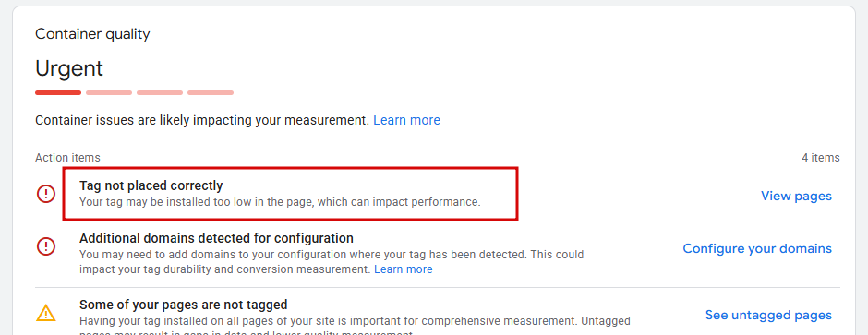Select the Tag not placed correctly title
868x335 pixels.
coord(151,185)
